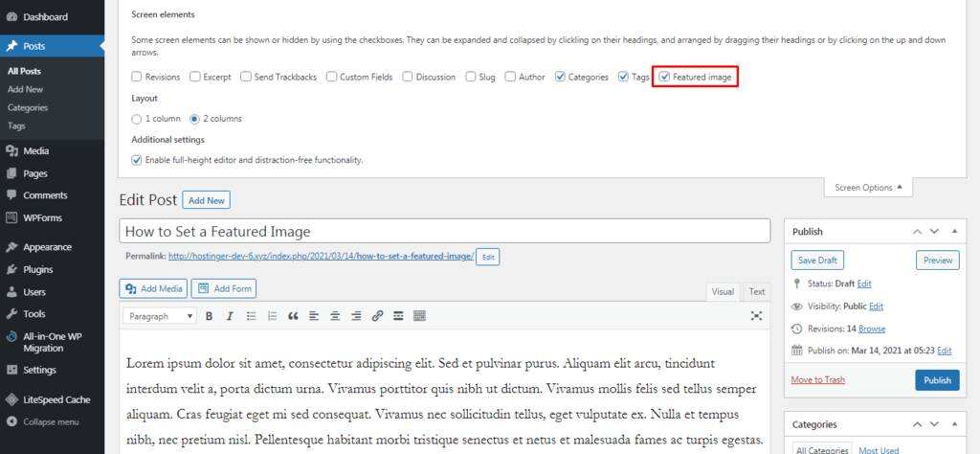Enable the Revisions screen element

[x=137, y=77]
